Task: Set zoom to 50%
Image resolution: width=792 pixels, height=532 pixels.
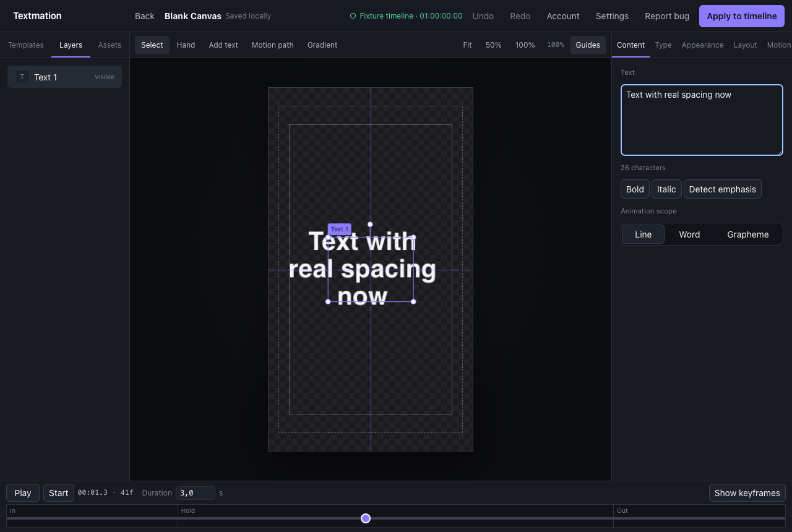Action: (494, 45)
